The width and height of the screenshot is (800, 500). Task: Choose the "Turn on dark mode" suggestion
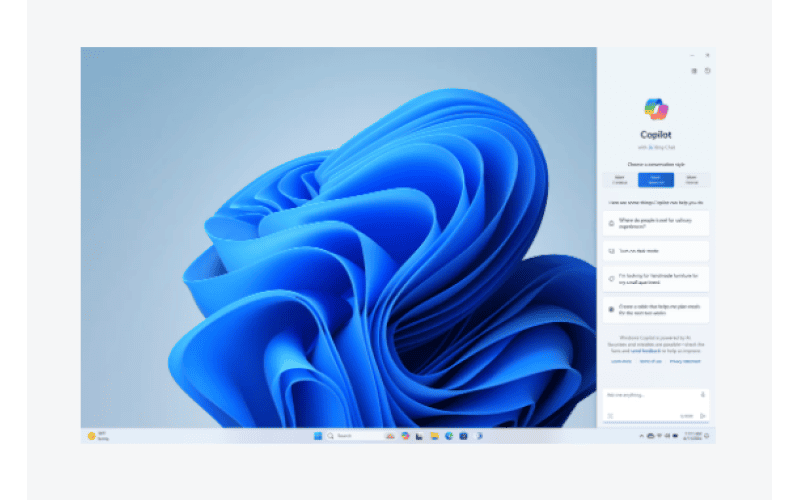coord(656,250)
